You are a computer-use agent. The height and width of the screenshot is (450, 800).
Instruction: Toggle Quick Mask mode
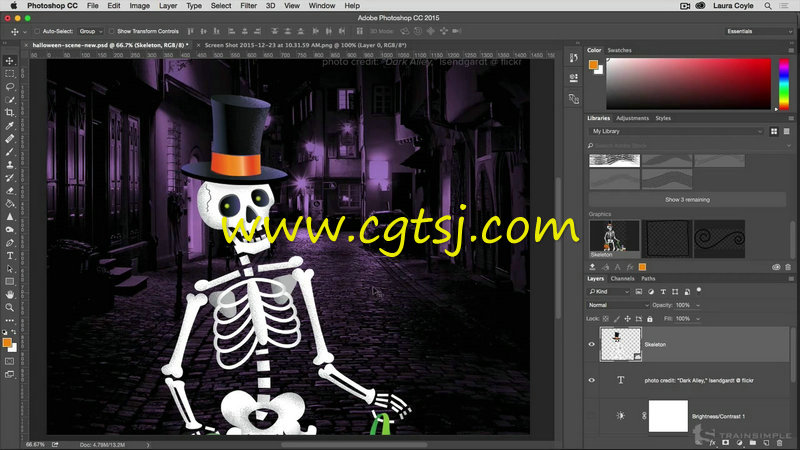coord(10,361)
